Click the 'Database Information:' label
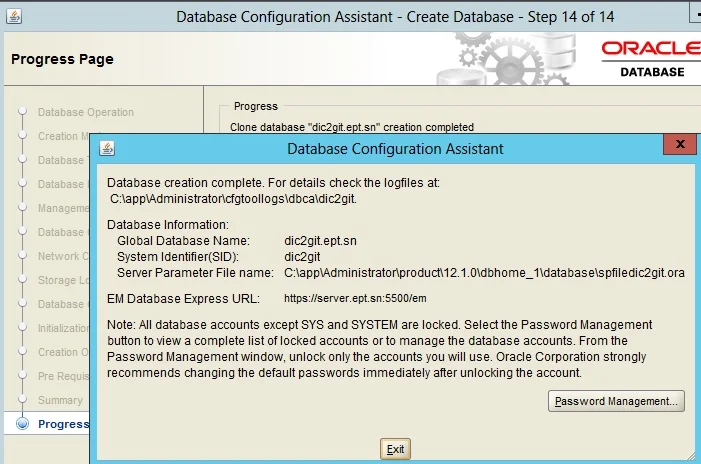 (x=168, y=224)
